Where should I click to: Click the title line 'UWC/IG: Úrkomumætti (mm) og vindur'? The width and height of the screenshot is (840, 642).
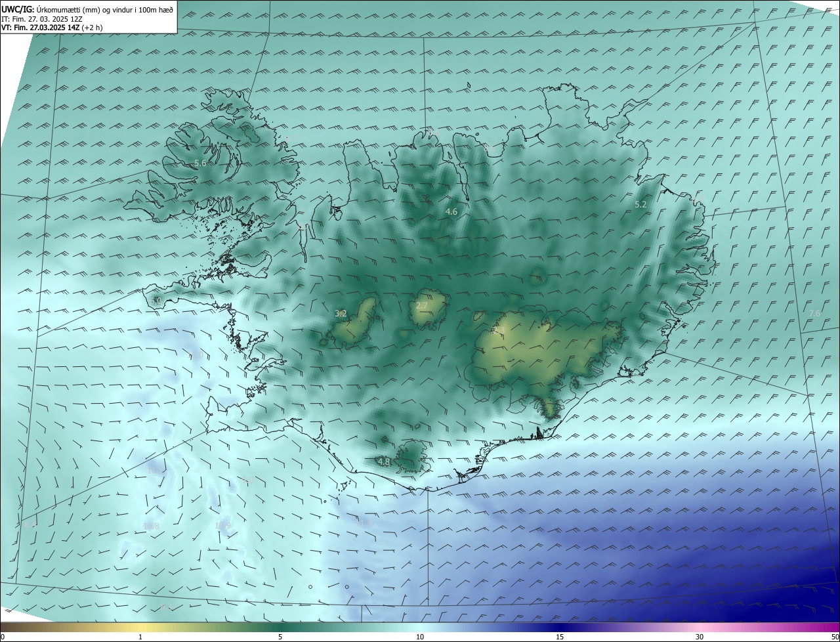coord(87,9)
